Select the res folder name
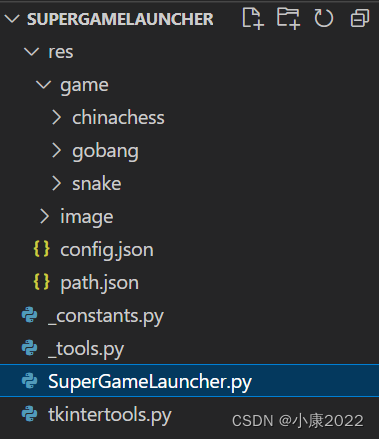The height and width of the screenshot is (439, 379). tap(61, 52)
